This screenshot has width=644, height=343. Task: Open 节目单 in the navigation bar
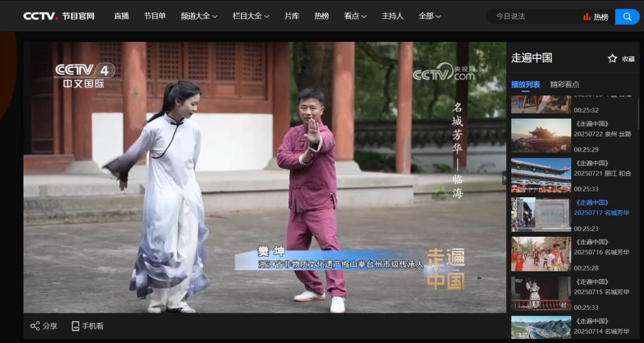pyautogui.click(x=155, y=16)
